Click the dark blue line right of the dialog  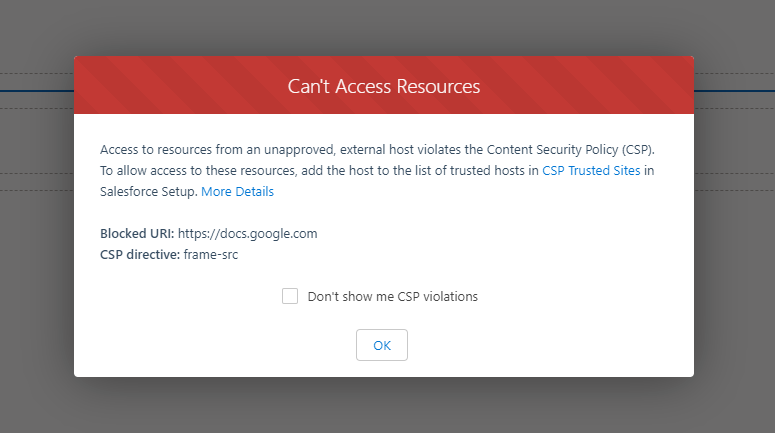[734, 91]
